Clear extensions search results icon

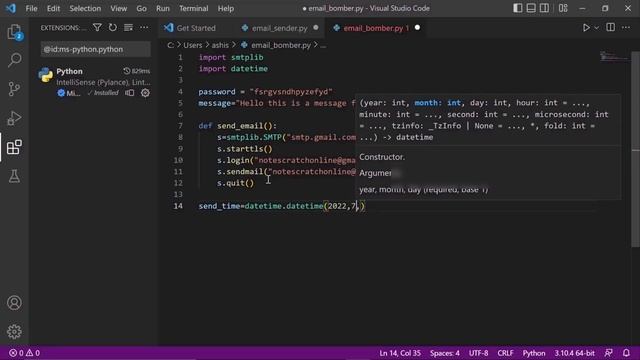(128, 28)
